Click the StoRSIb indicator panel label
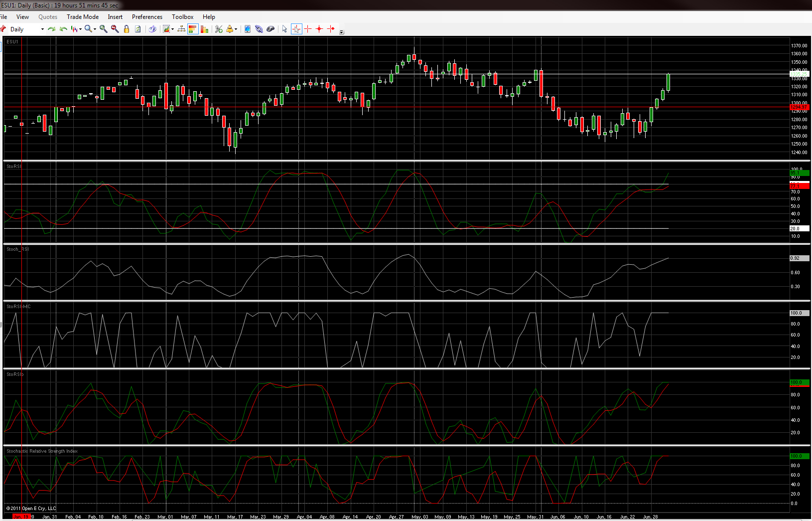 [15, 374]
